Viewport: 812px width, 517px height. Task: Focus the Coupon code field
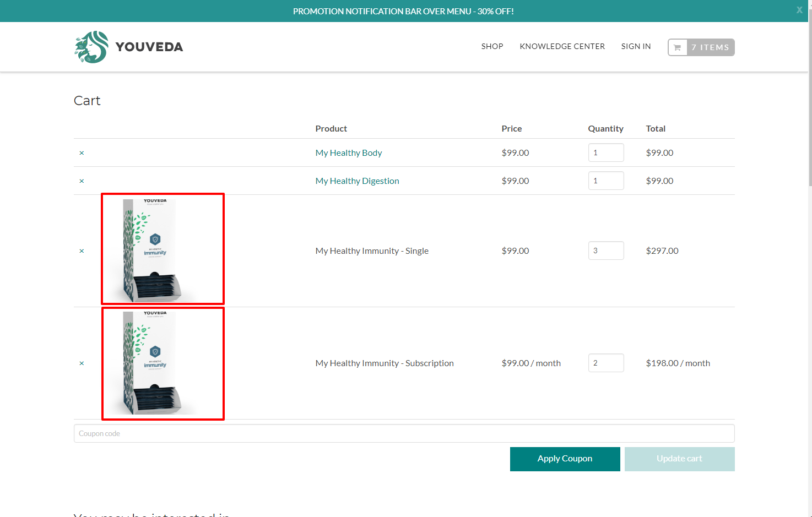[404, 433]
